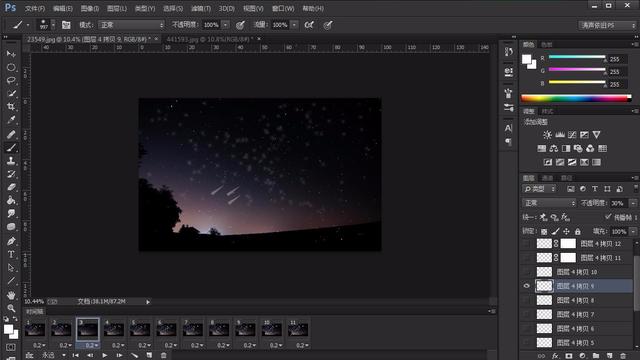640x360 pixels.
Task: Open the layer filter type dropdown
Action: coord(540,189)
